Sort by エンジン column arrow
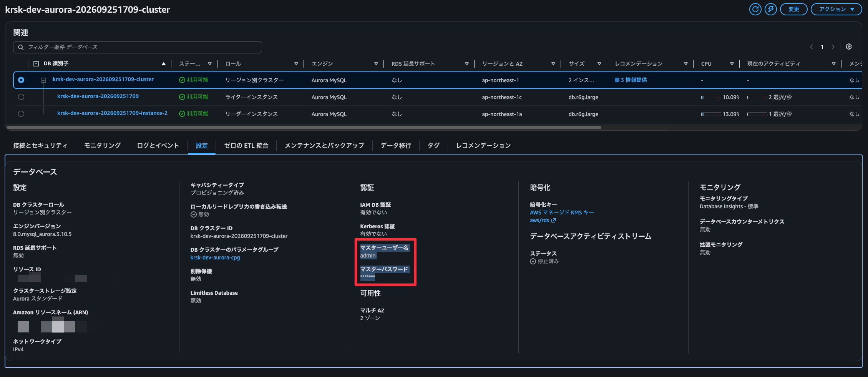This screenshot has height=377, width=868. tap(376, 64)
